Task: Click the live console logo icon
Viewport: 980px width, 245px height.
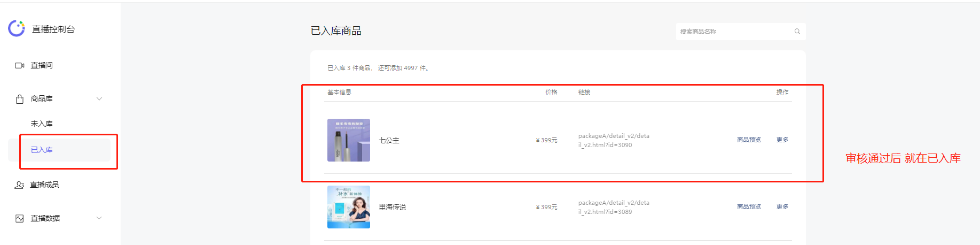Action: (x=17, y=28)
